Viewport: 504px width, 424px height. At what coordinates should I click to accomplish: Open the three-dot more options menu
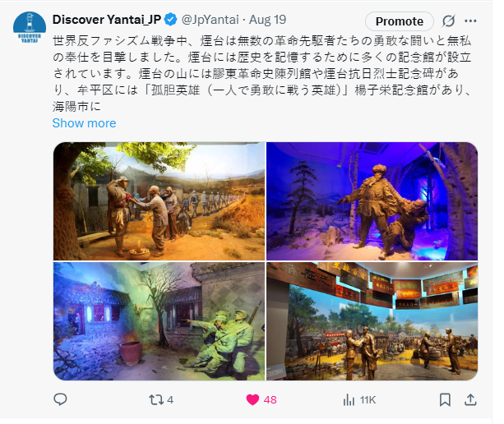pos(470,21)
